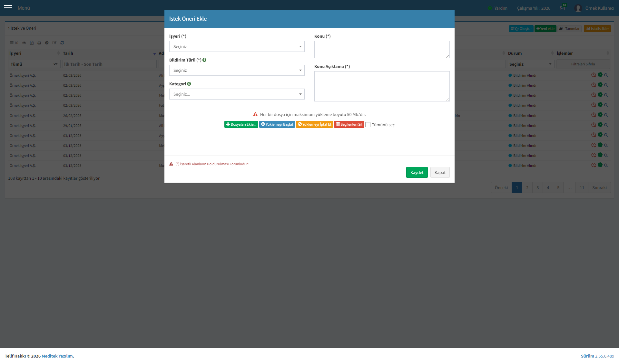The width and height of the screenshot is (619, 364).
Task: Open the Kategori dropdown
Action: pos(237,94)
